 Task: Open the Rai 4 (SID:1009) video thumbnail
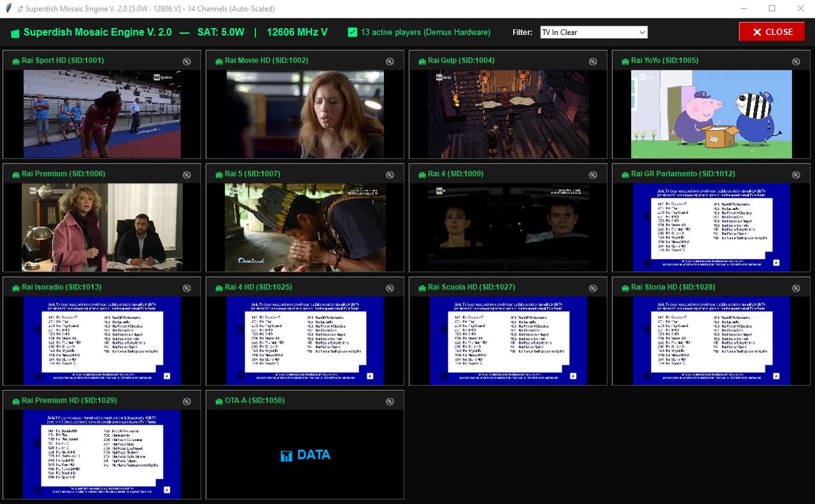tap(508, 227)
